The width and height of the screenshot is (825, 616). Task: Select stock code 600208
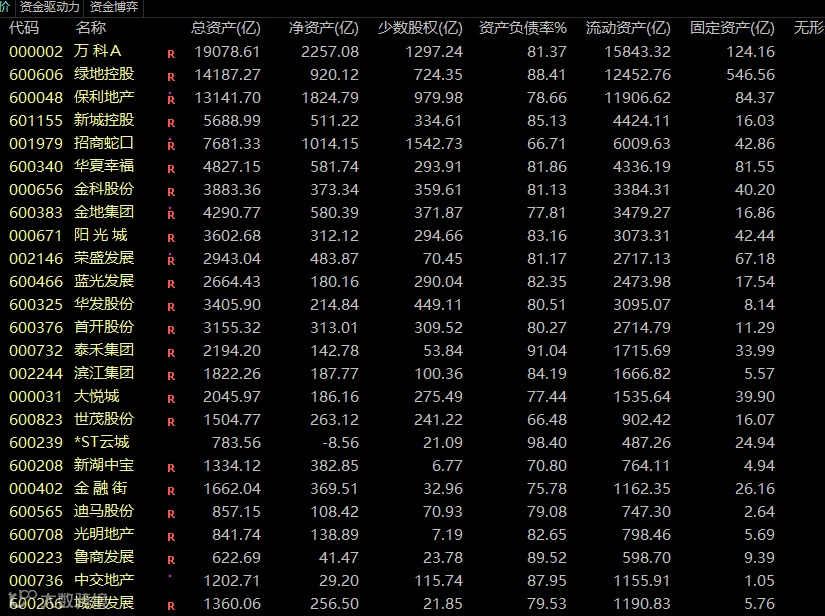[x=36, y=466]
